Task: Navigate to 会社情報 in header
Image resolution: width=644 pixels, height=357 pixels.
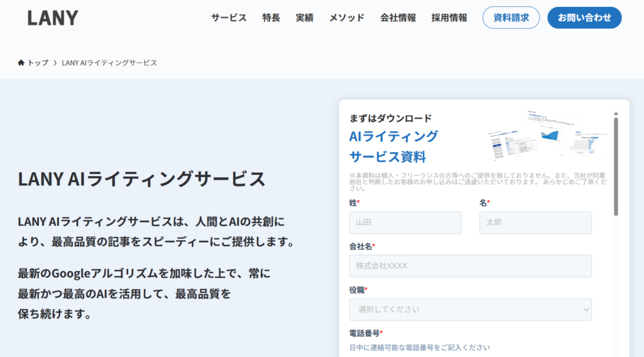Action: pyautogui.click(x=398, y=18)
